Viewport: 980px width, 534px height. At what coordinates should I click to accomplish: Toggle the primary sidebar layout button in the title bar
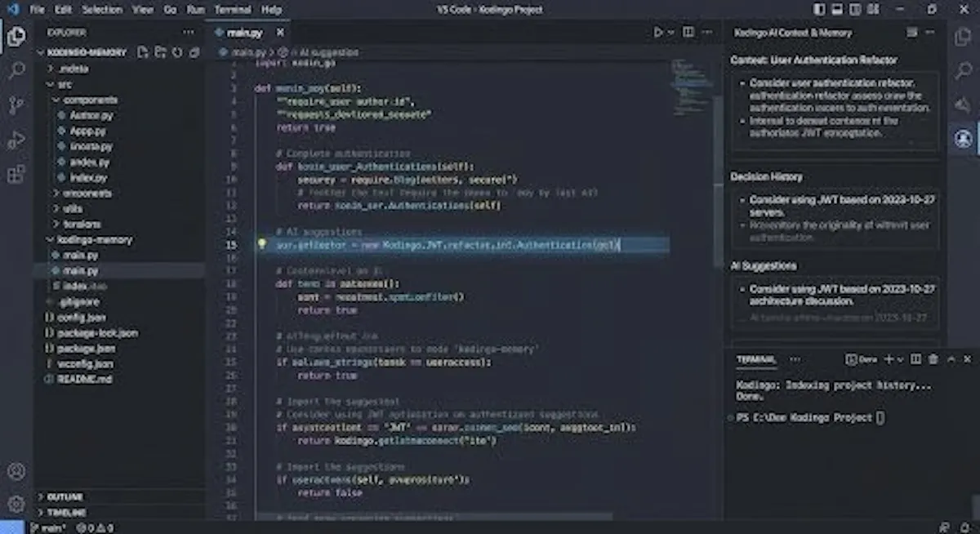(819, 10)
